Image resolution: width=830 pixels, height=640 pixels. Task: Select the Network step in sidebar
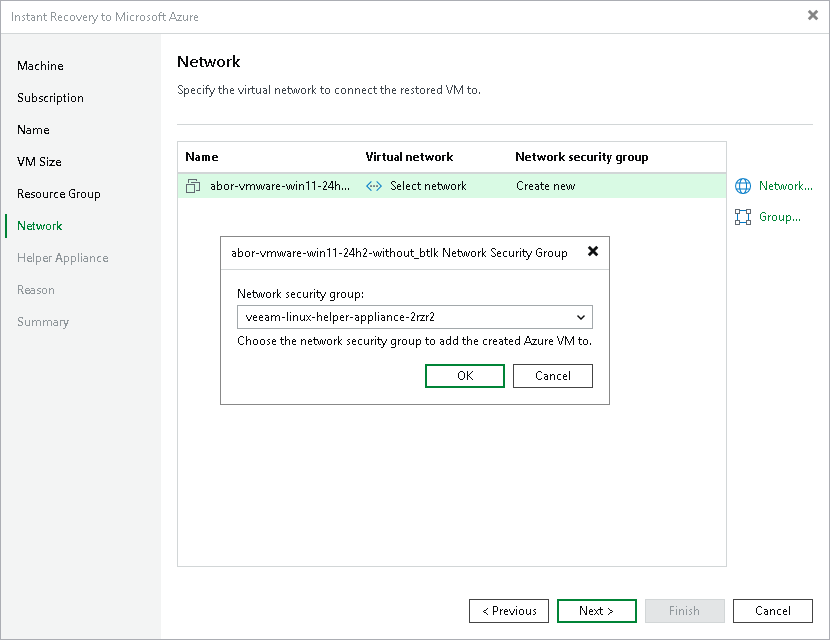pos(40,226)
